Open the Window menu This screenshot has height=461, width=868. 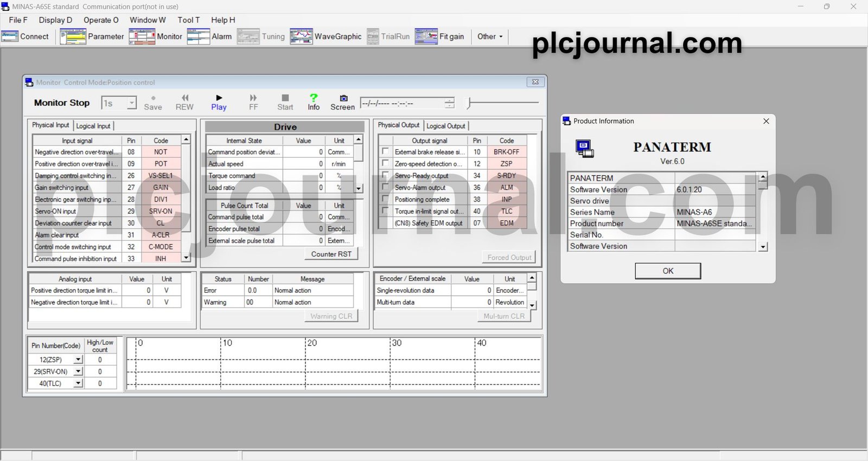point(148,20)
